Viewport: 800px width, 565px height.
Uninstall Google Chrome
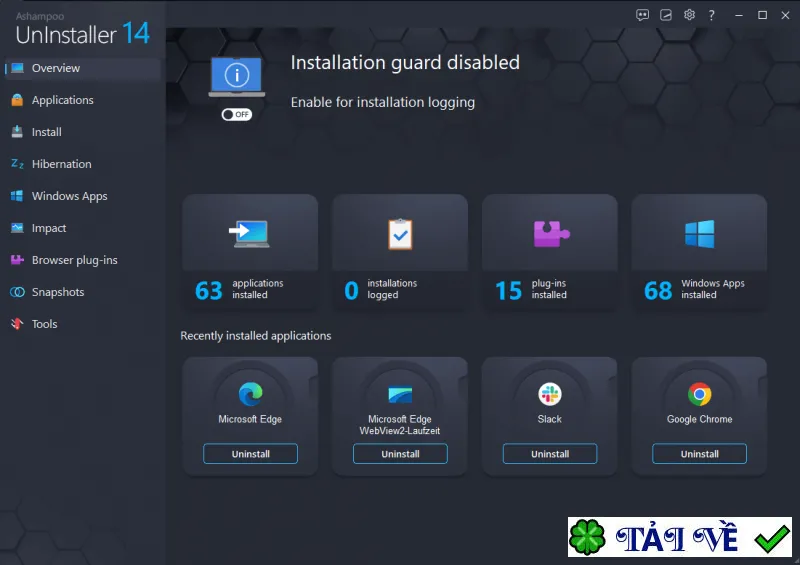(699, 454)
